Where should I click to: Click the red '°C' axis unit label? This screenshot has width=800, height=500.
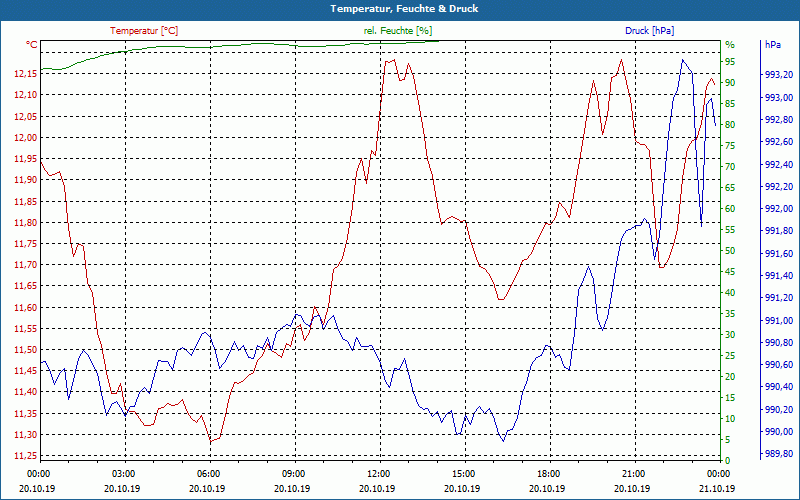click(x=32, y=45)
